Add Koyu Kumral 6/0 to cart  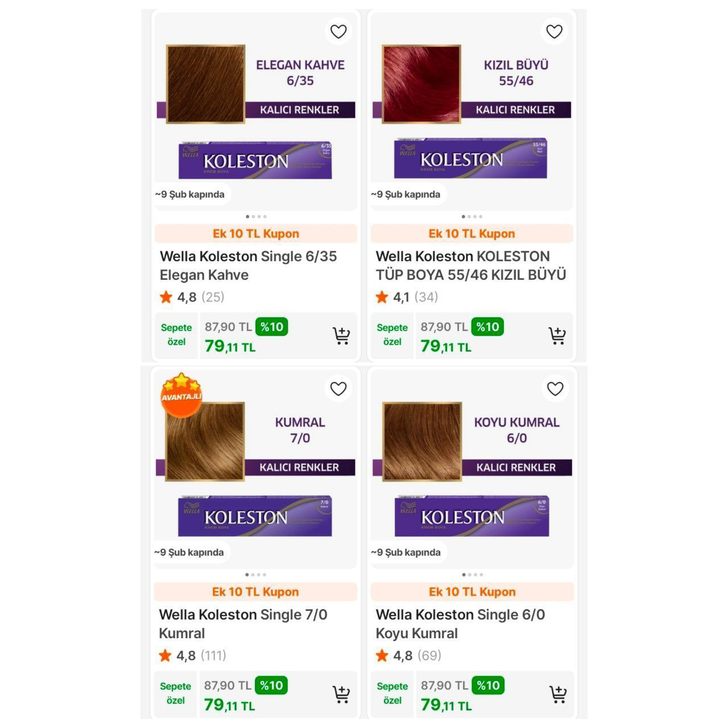tap(558, 694)
